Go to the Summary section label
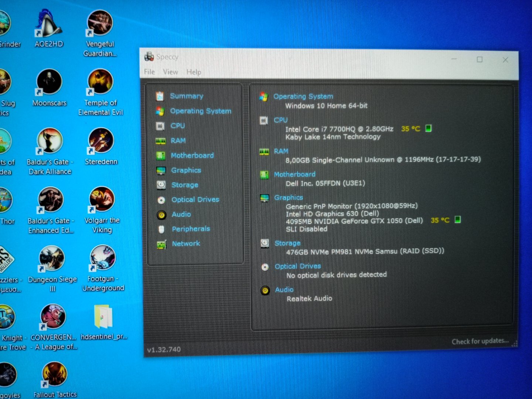The height and width of the screenshot is (399, 532). 187,96
